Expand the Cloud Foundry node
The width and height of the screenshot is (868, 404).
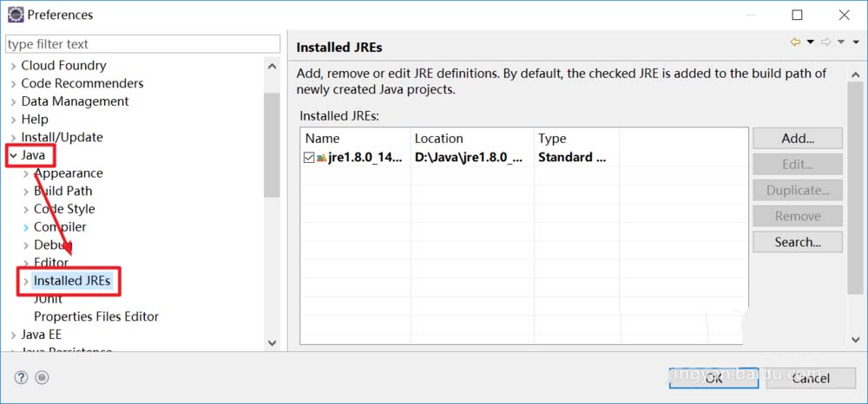12,66
